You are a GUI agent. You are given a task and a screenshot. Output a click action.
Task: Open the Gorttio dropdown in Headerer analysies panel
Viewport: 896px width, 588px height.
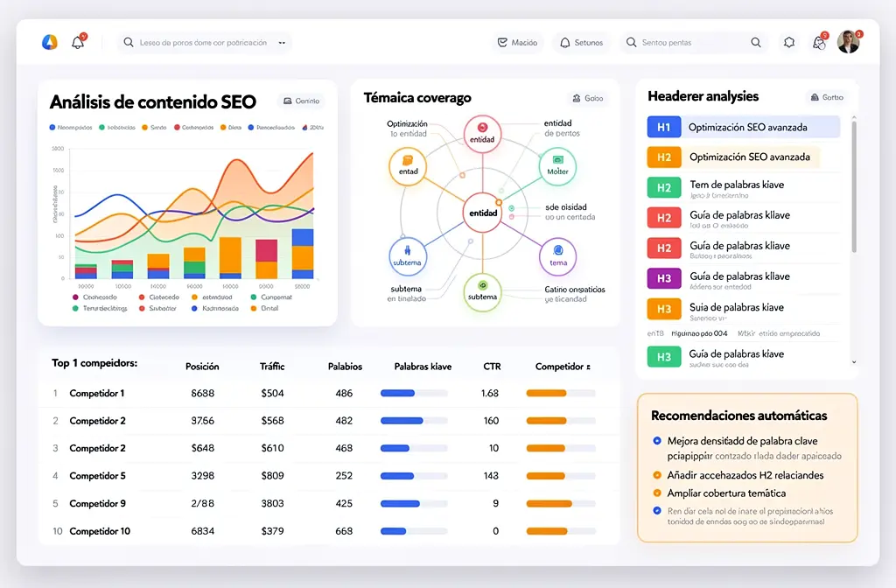827,97
